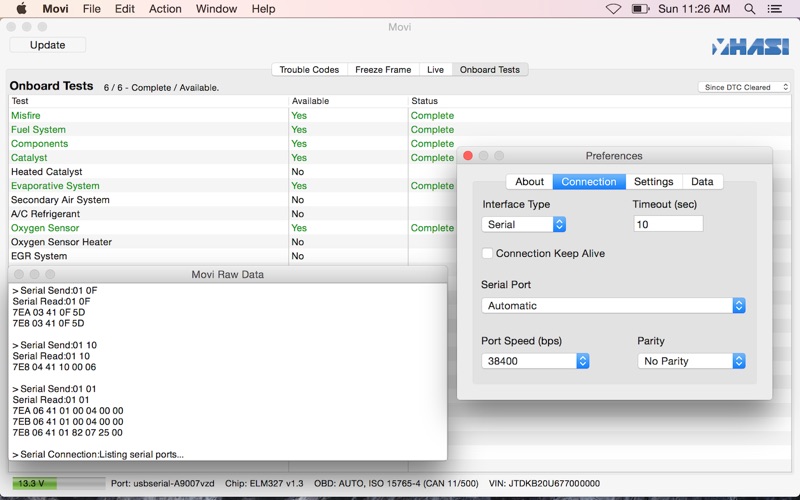
Task: Open the Serial Port Automatic dropdown
Action: pos(613,306)
